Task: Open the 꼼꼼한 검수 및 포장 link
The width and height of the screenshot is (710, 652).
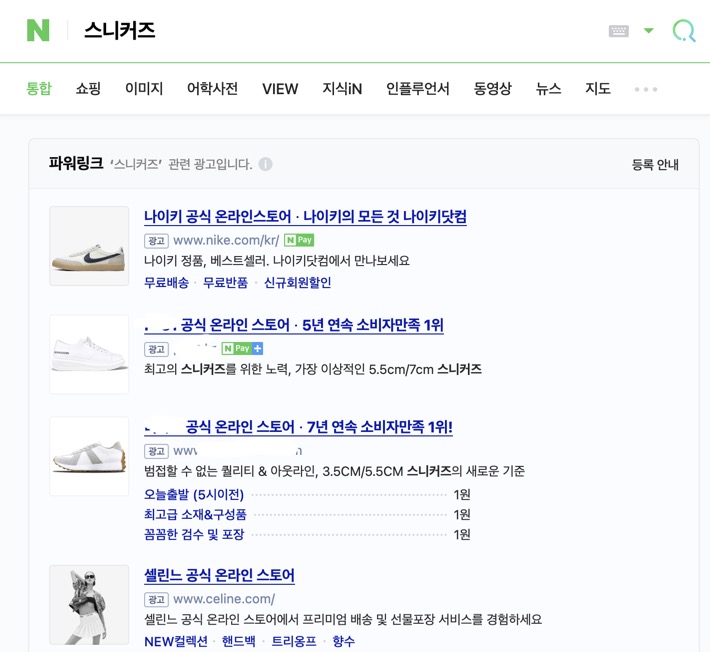Action: tap(194, 534)
